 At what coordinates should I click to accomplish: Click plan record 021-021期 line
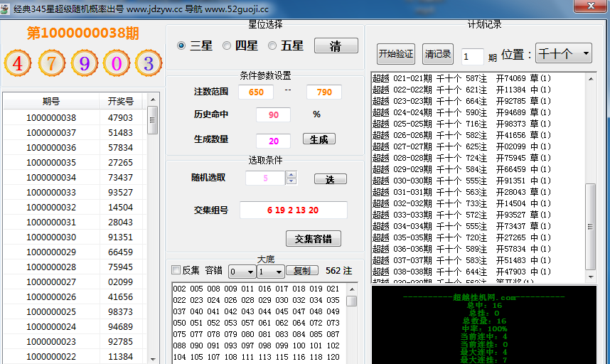[x=462, y=78]
